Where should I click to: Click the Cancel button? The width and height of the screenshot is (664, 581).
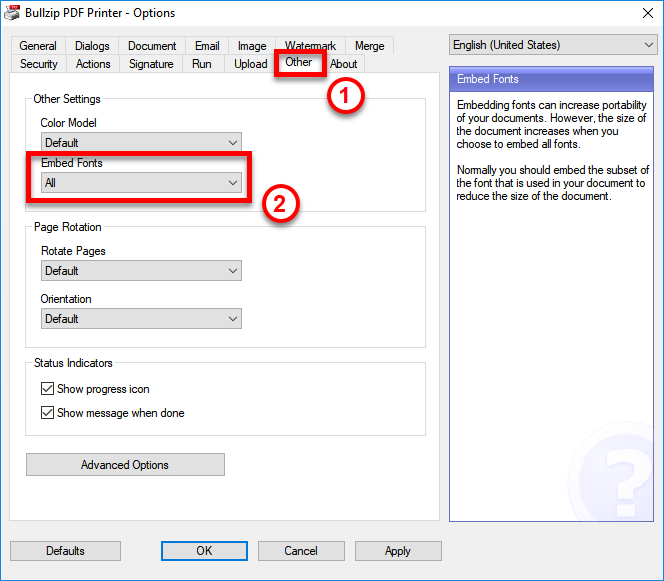(301, 551)
